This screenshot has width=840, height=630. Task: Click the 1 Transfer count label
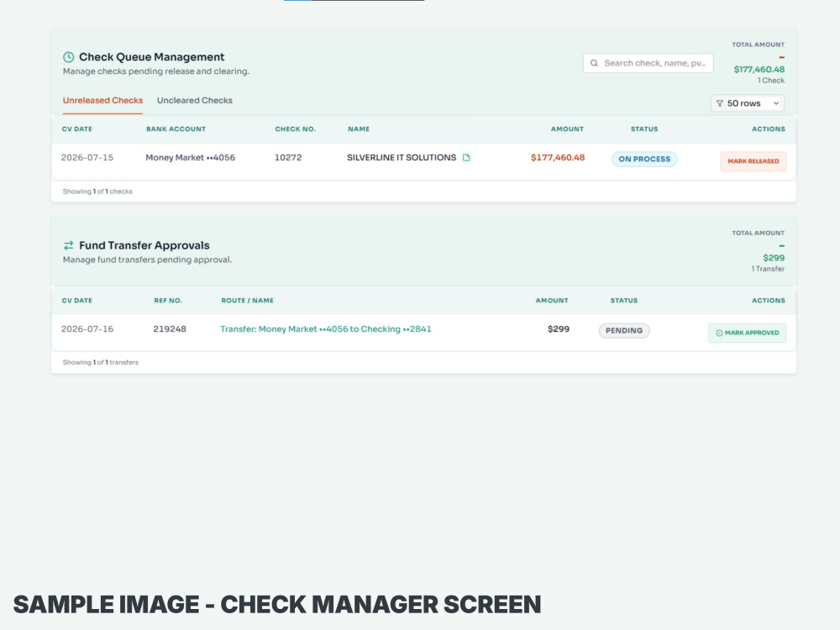coord(768,269)
